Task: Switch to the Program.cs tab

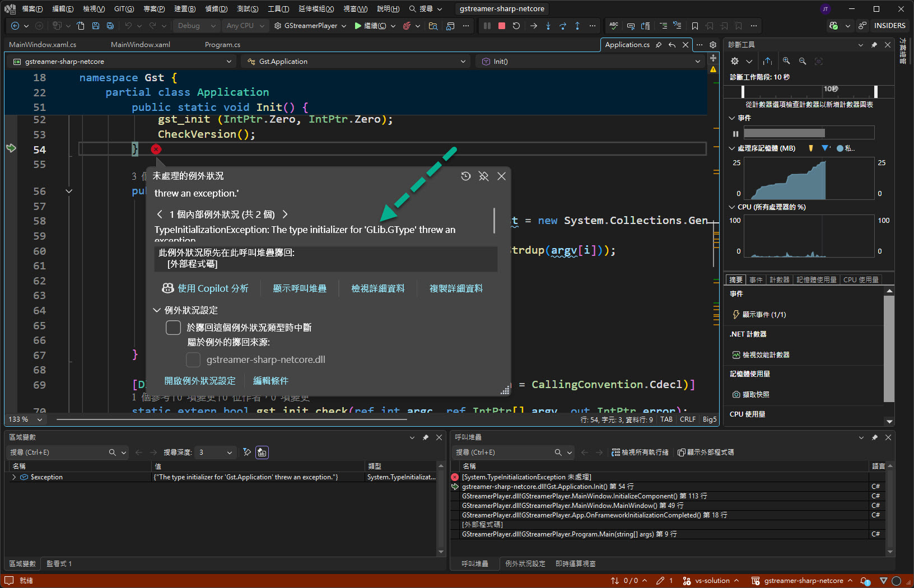Action: point(222,45)
